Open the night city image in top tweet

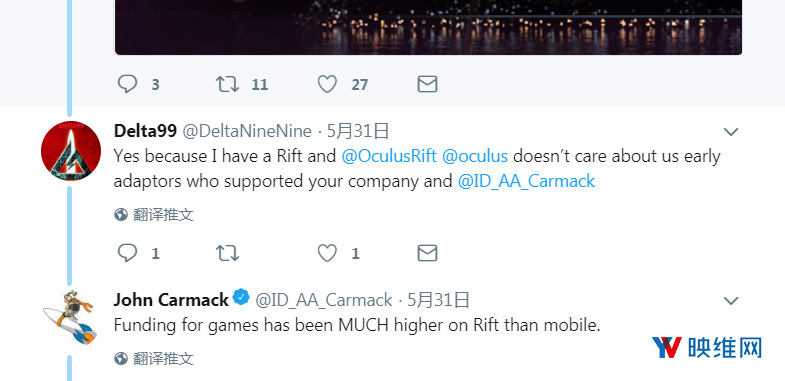coord(429,27)
